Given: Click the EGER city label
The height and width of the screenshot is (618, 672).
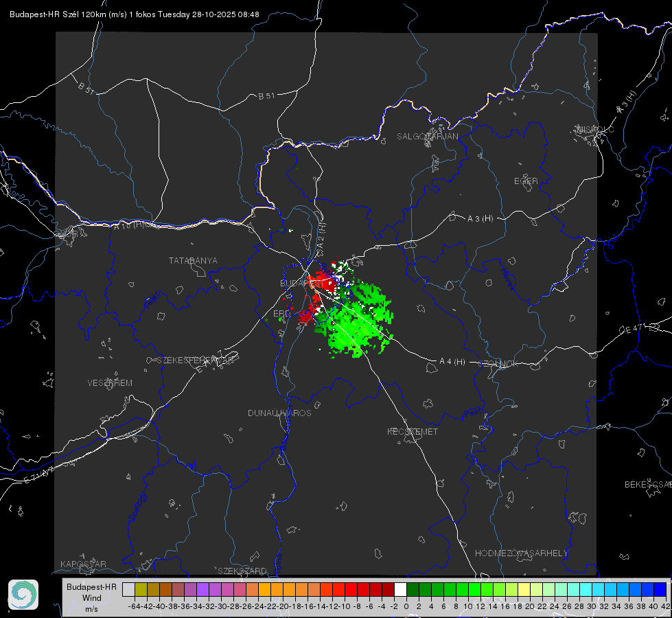Looking at the screenshot, I should click(x=526, y=181).
